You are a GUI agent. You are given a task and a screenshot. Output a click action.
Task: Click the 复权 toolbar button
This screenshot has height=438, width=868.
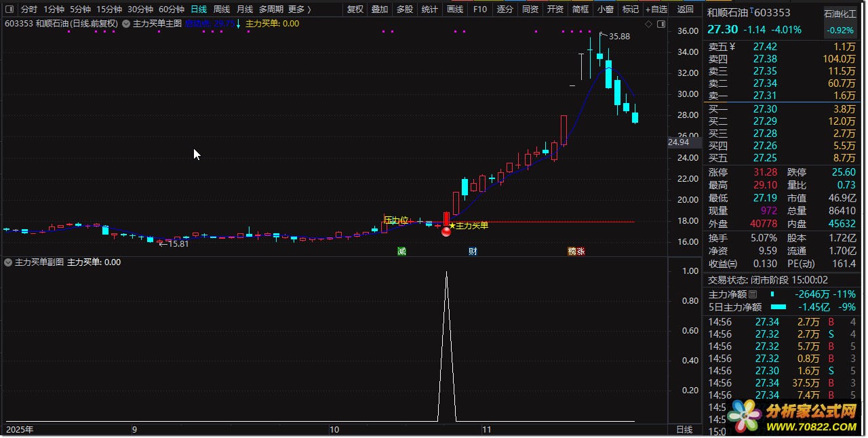355,9
